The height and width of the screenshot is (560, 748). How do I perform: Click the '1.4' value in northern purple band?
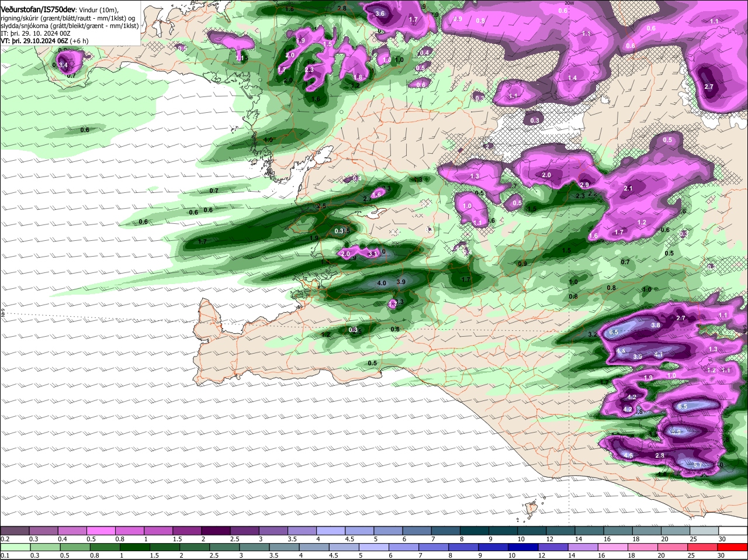point(573,78)
